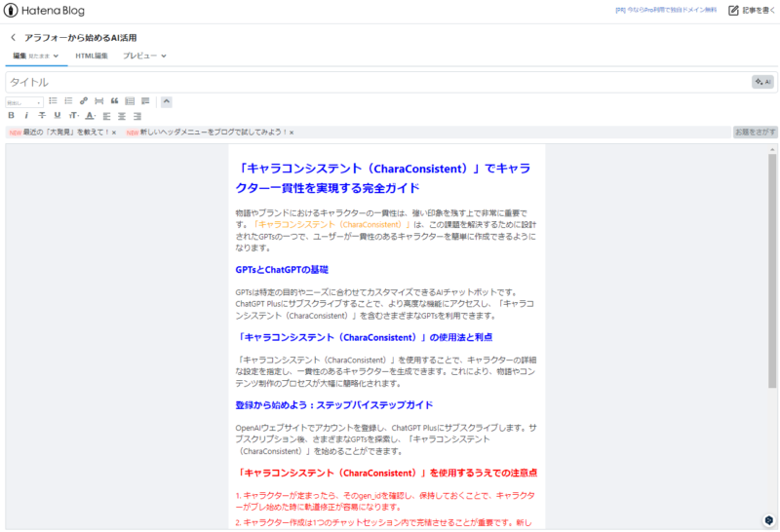Screen dimensions: 780x532
Task: Open the PR link about Pro custom domain
Action: [x=666, y=10]
